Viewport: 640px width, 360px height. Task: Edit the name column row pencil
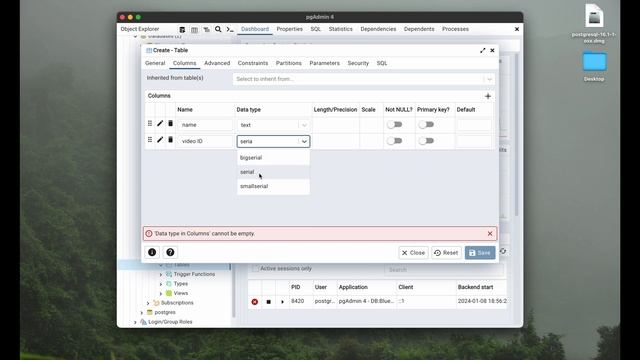160,124
